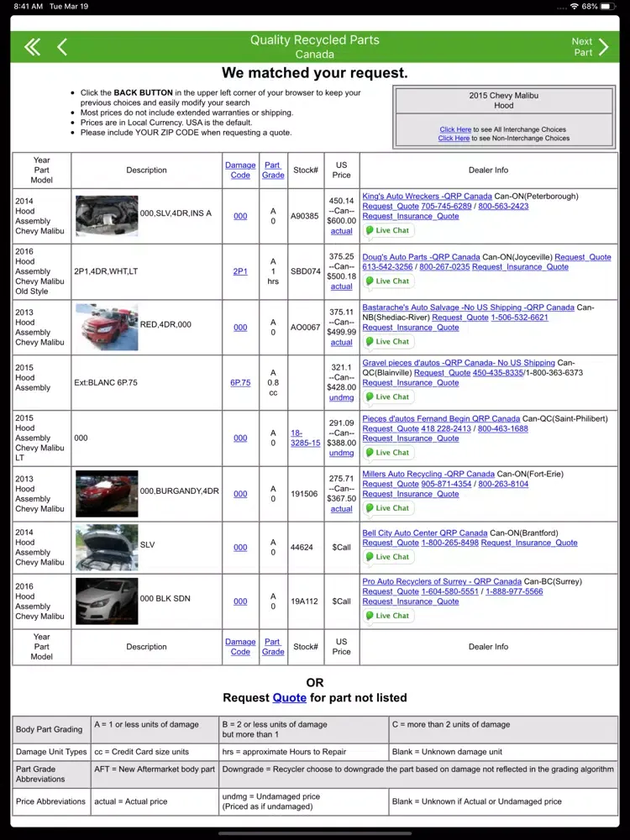
Task: Open Live Chat for Pieces d'autos Fernand Begin
Action: pyautogui.click(x=388, y=453)
